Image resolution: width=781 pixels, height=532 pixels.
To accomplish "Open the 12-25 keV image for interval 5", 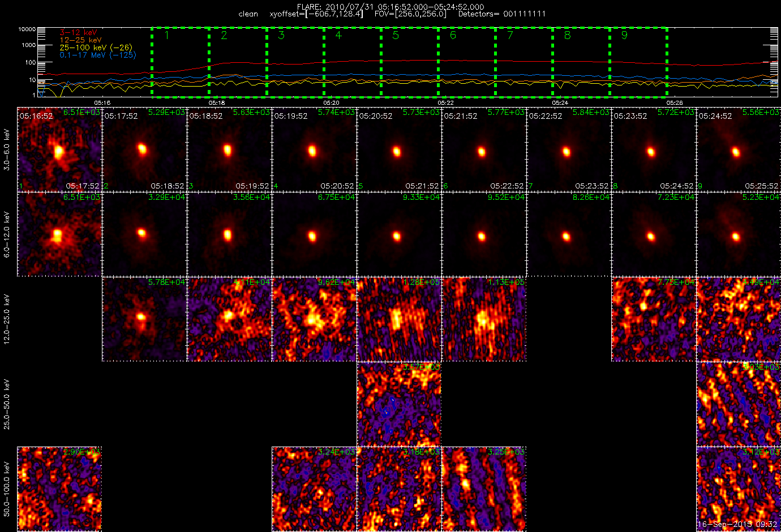I will point(399,319).
